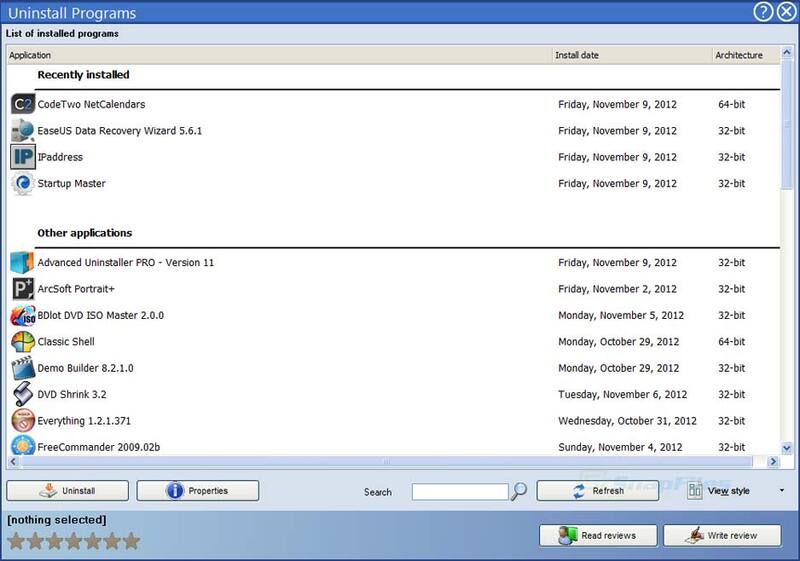Click the Write review button
Screen dimensions: 800x561
click(x=722, y=536)
